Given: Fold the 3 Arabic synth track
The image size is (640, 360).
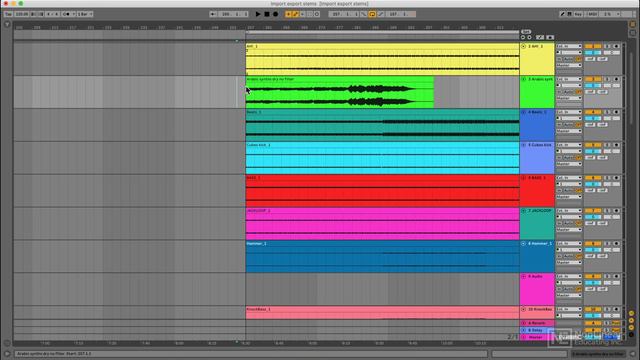Looking at the screenshot, I should pos(524,79).
